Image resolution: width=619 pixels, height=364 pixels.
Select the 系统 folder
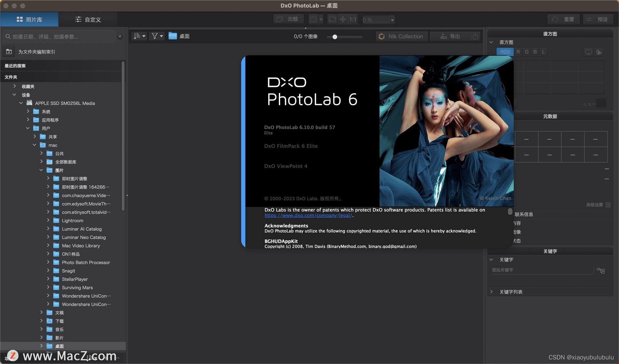46,111
